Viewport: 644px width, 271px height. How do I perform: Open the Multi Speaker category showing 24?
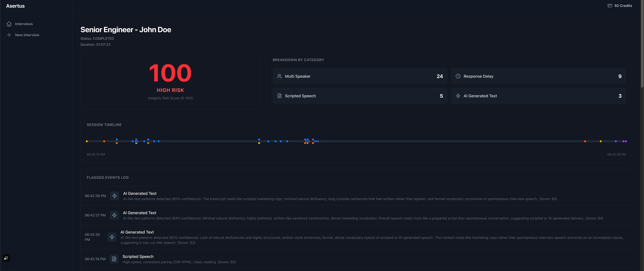tap(360, 76)
